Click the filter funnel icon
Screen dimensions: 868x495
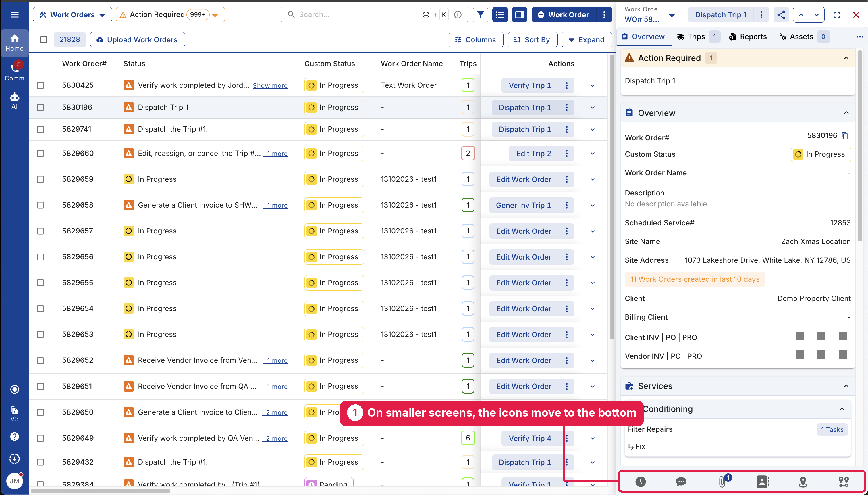(480, 15)
